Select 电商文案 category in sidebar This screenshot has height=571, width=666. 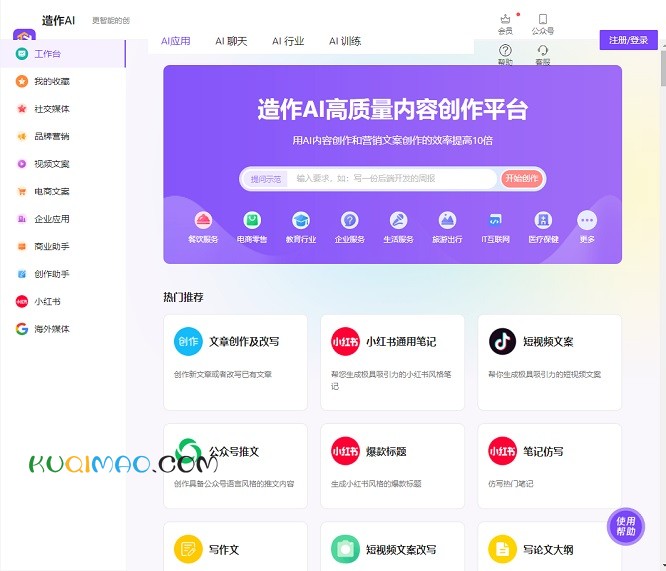coord(63,191)
